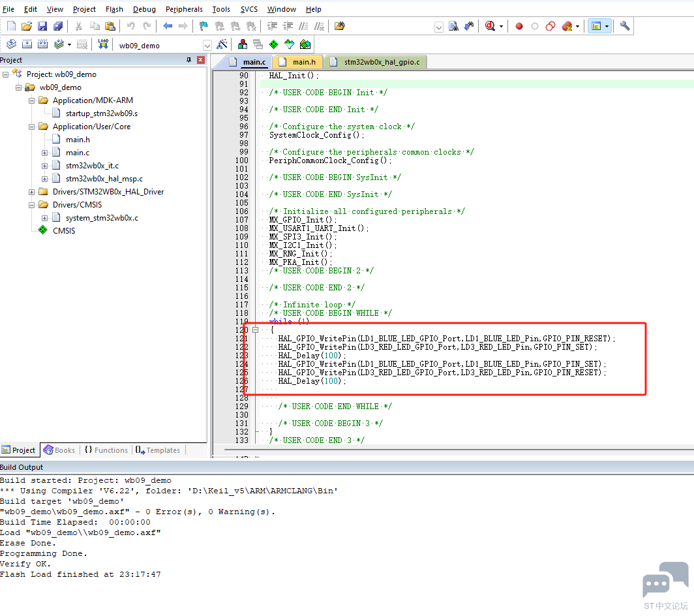Open kill breakpoints dropdown arrow

[x=578, y=27]
